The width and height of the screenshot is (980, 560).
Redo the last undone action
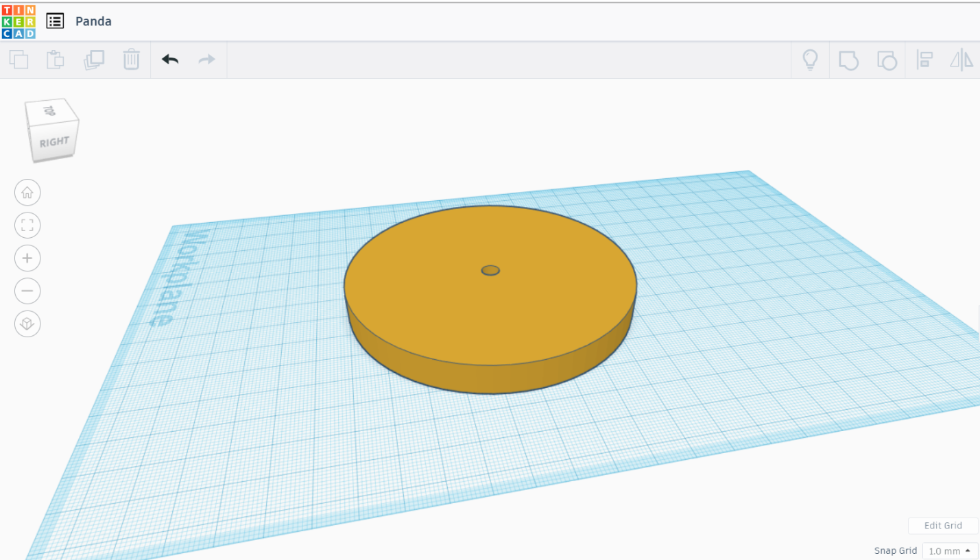click(206, 60)
